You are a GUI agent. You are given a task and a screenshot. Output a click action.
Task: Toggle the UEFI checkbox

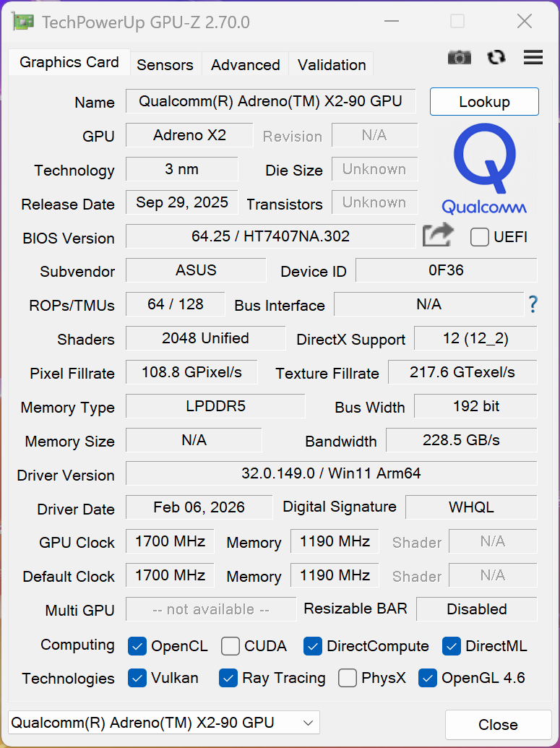[x=479, y=236]
